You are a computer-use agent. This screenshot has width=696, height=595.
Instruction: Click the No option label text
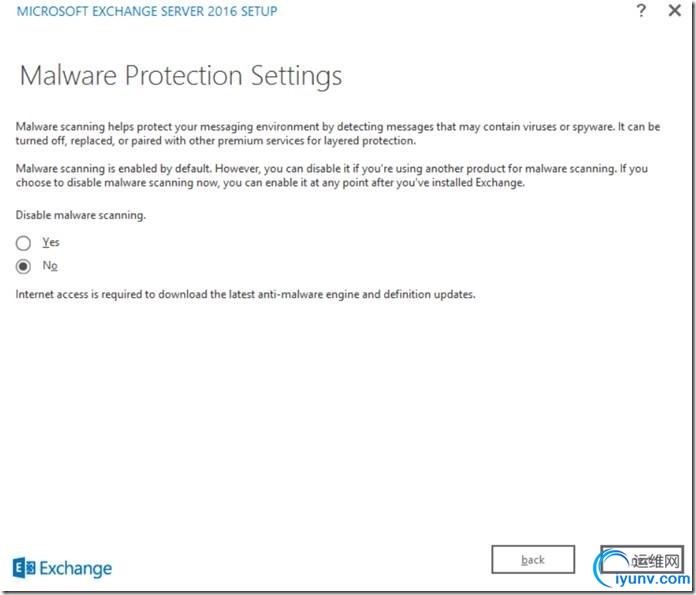click(50, 266)
